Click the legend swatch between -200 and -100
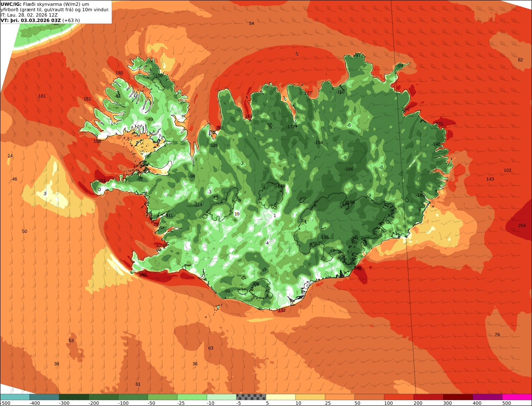The height and width of the screenshot is (406, 532). [103, 397]
